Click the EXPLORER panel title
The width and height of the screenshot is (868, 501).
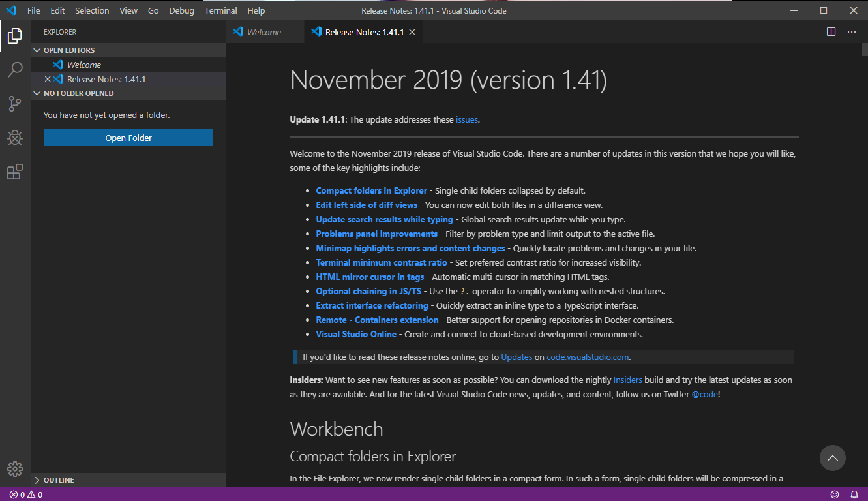click(60, 32)
